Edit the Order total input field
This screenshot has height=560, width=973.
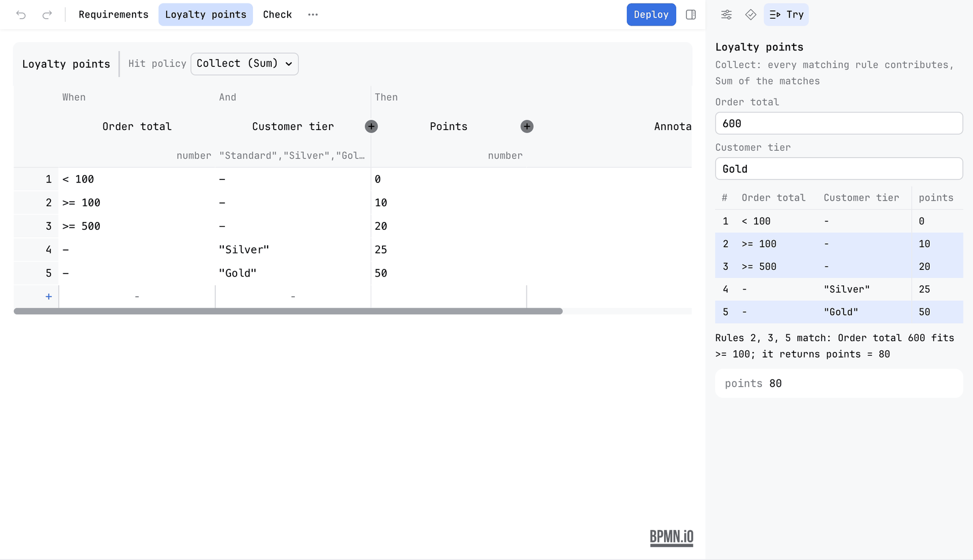click(839, 123)
